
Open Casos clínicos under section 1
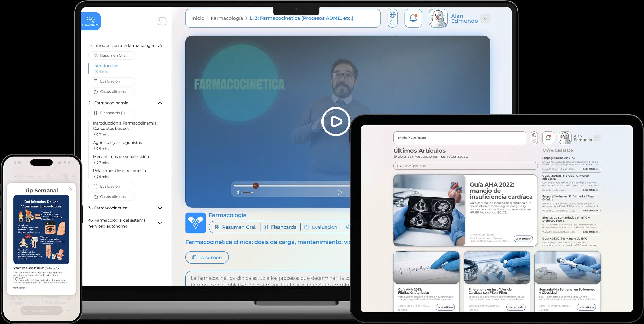click(112, 92)
